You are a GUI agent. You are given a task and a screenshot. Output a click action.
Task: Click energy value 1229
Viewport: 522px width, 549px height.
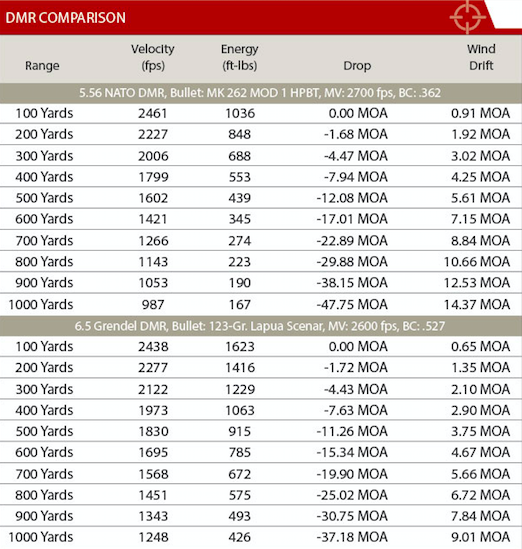pyautogui.click(x=240, y=389)
